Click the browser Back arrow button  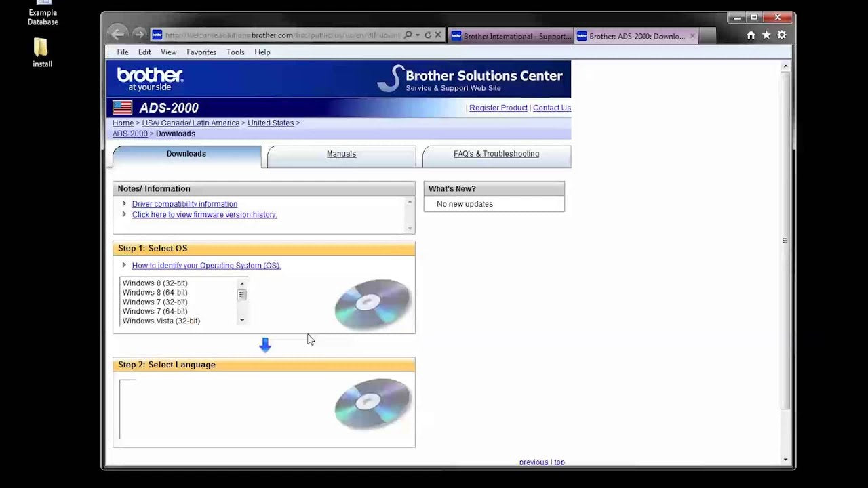117,34
